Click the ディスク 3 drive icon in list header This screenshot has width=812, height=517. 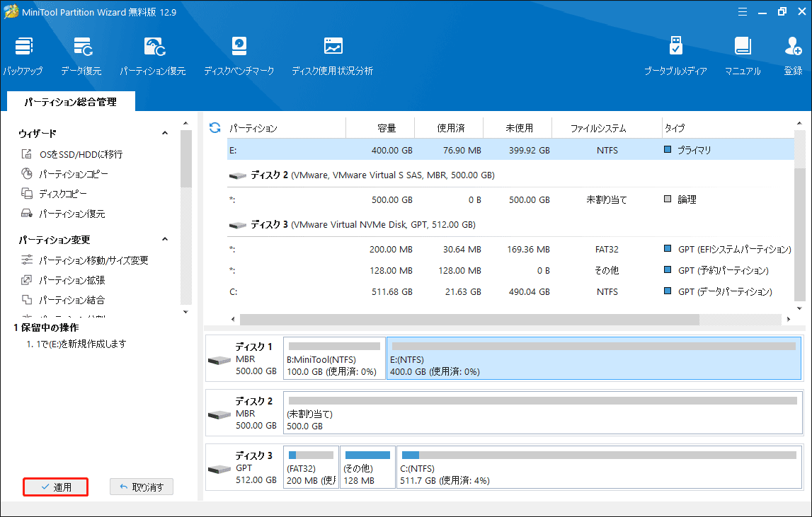click(x=238, y=225)
